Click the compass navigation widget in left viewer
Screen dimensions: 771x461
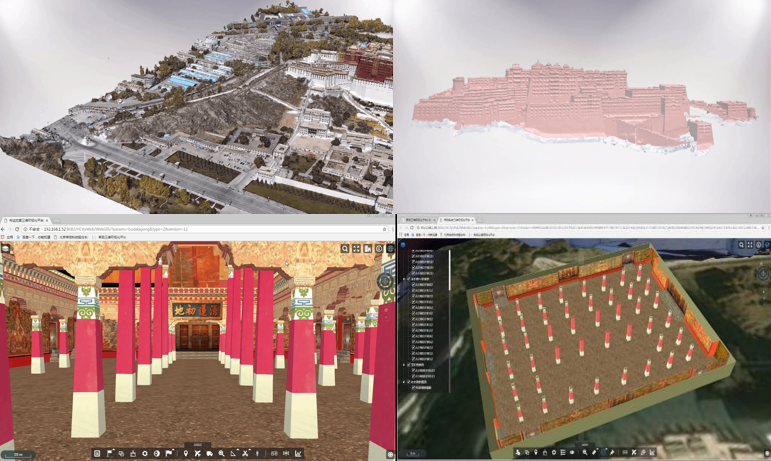(x=385, y=281)
